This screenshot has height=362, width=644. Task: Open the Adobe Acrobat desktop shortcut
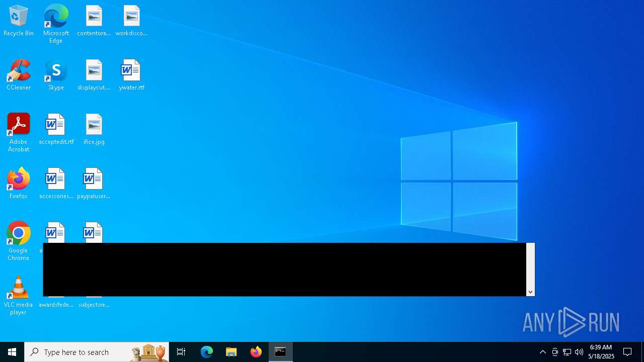click(19, 133)
